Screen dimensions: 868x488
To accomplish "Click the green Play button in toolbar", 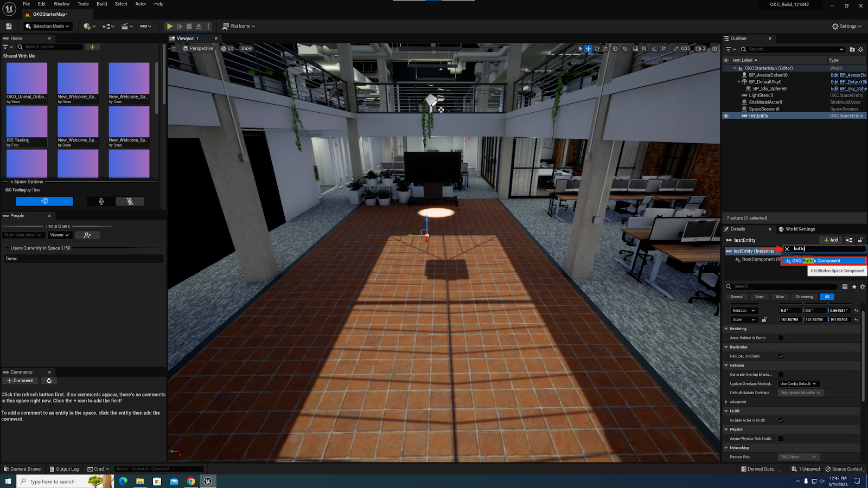I will pos(170,26).
